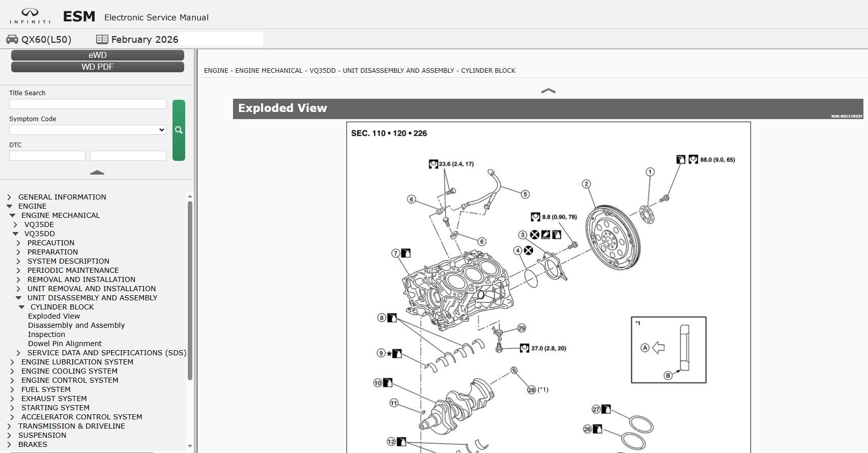
Task: Click the green magnifier search button
Action: coord(179,130)
